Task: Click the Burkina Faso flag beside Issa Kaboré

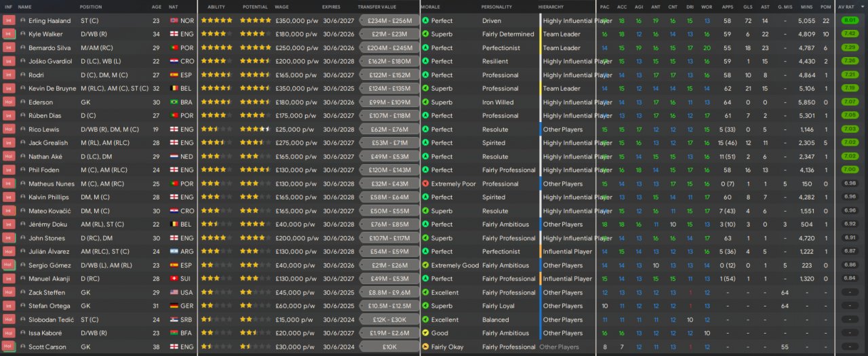Action: pos(174,333)
